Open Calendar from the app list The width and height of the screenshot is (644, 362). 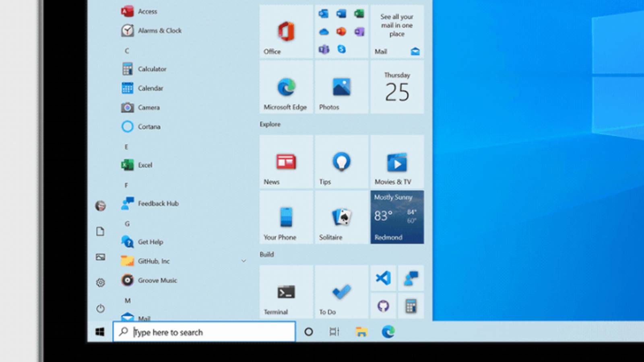pos(142,88)
